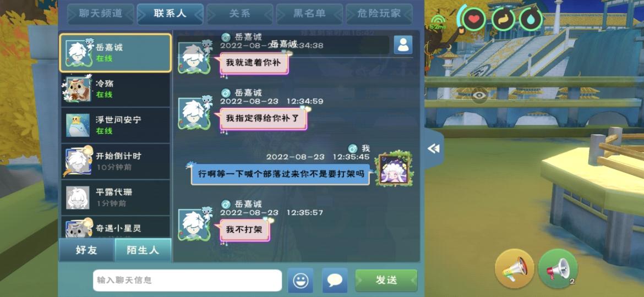Open the emoji picker smiley icon
This screenshot has height=297, width=644.
[x=300, y=280]
